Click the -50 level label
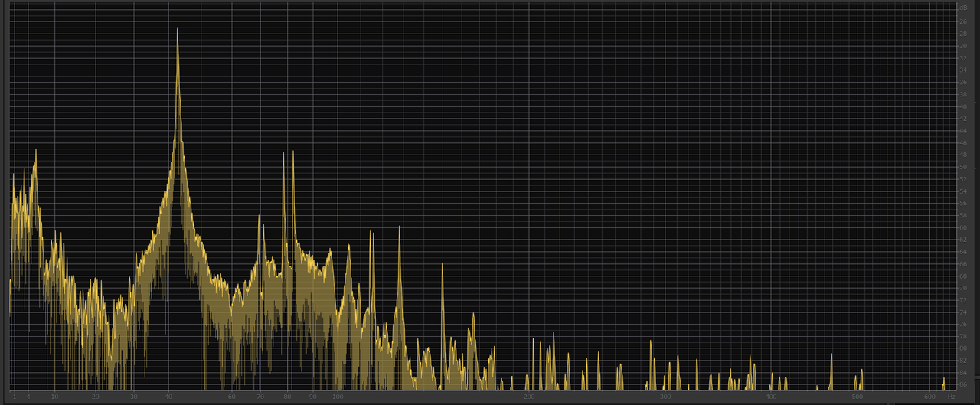 tap(962, 167)
